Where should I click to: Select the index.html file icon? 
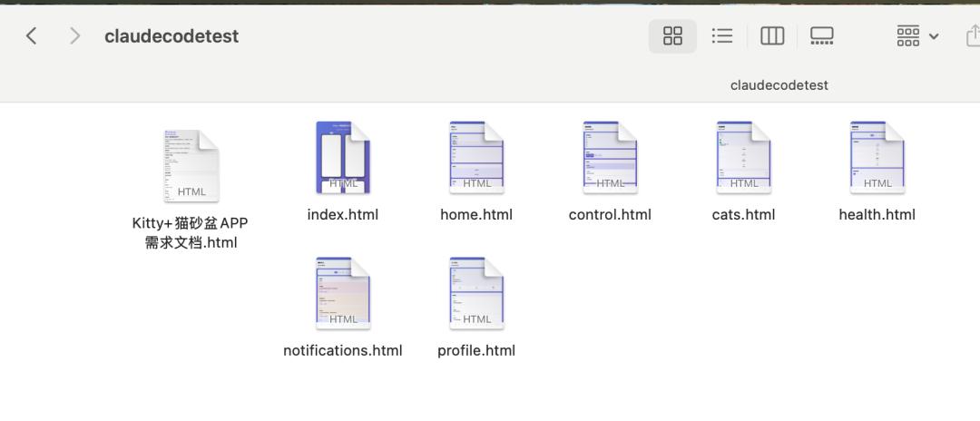pos(343,157)
